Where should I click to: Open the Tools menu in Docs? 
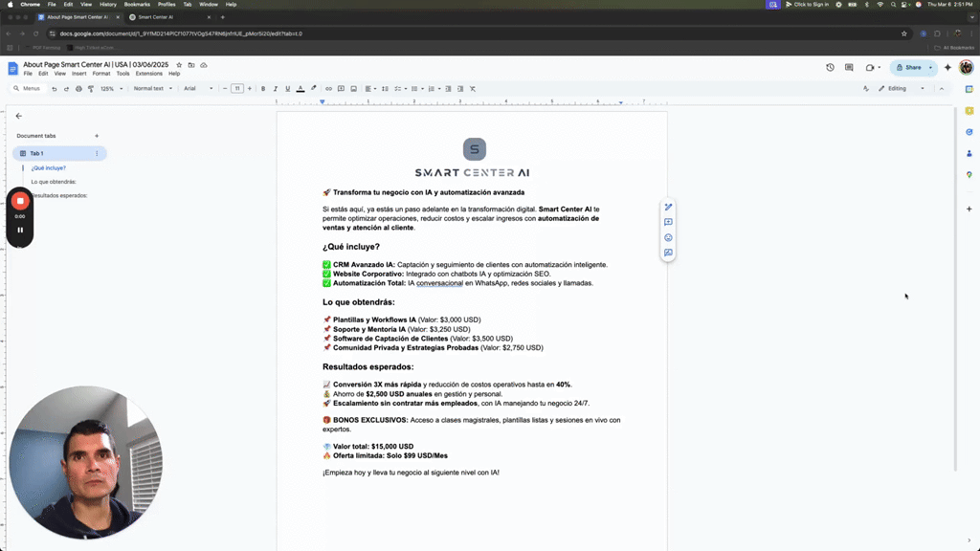click(122, 74)
